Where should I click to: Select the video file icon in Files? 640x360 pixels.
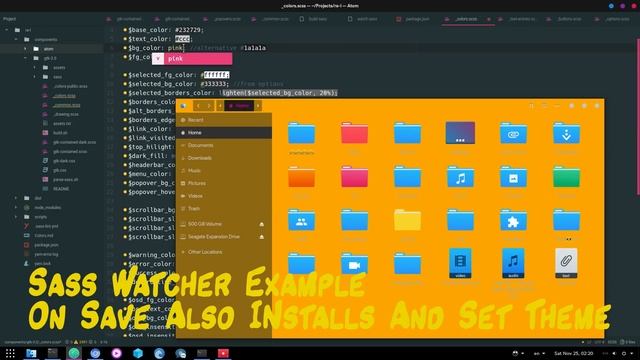click(460, 263)
